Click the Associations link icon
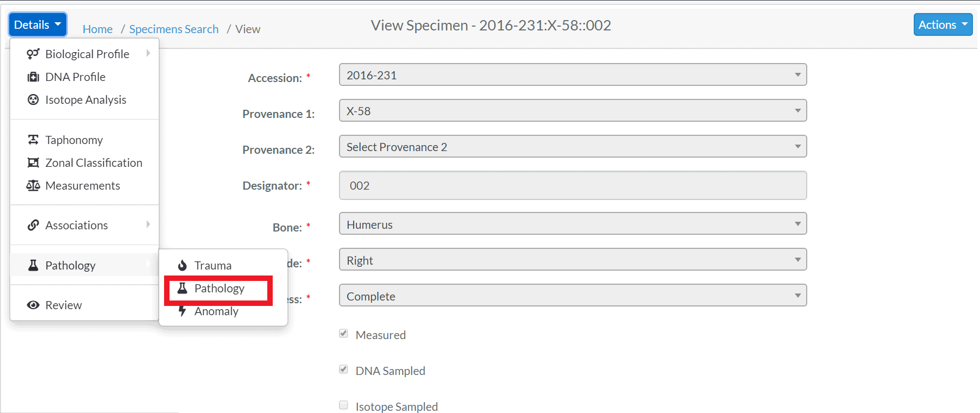The image size is (980, 413). tap(33, 225)
